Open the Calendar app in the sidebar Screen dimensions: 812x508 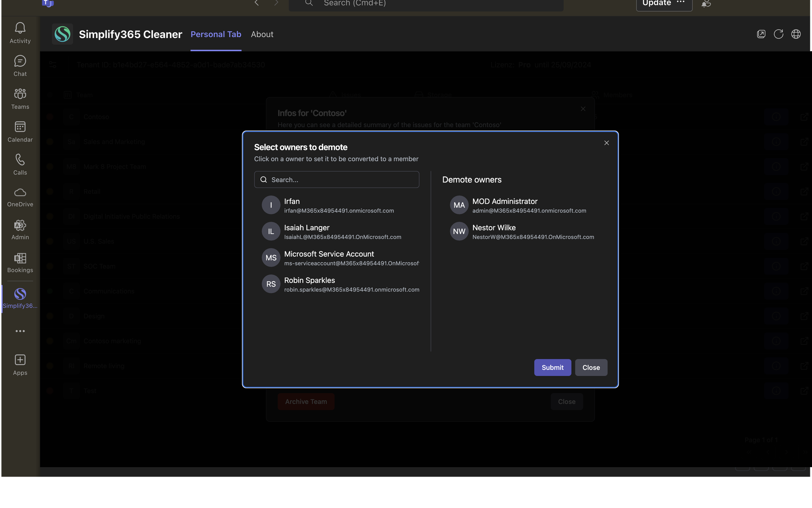tap(20, 131)
